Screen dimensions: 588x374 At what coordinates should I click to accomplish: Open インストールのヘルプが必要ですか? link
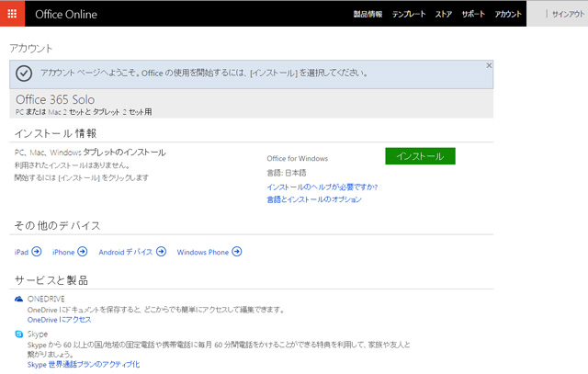[x=322, y=187]
